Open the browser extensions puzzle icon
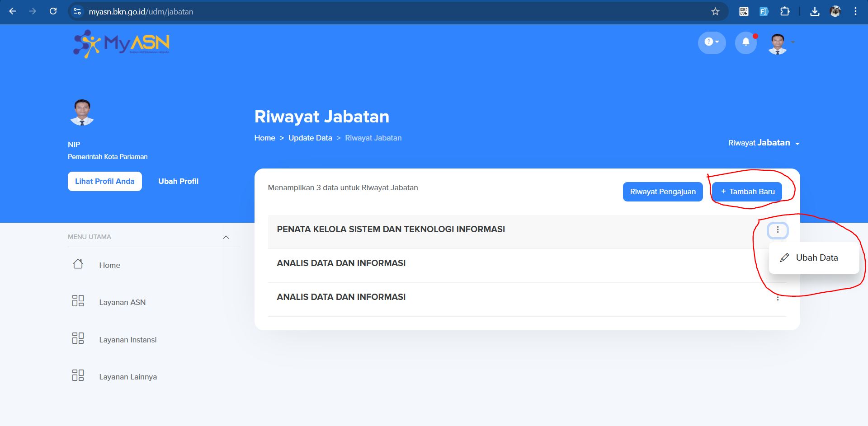Image resolution: width=868 pixels, height=426 pixels. 785,12
